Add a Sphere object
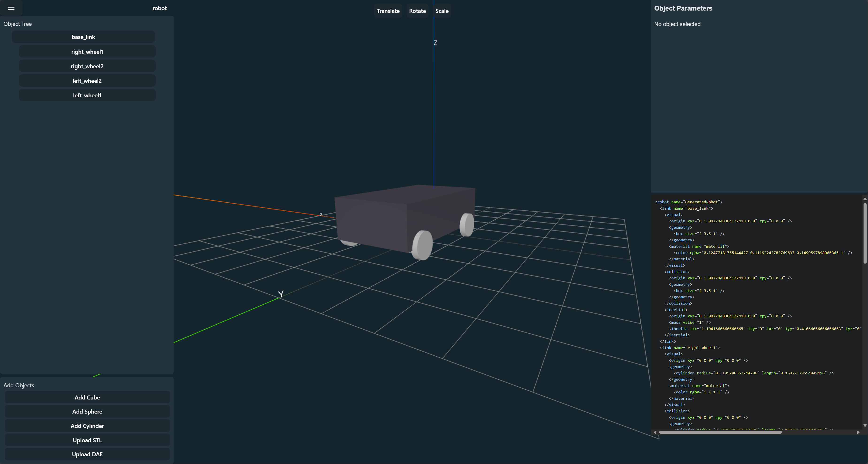 [87, 411]
